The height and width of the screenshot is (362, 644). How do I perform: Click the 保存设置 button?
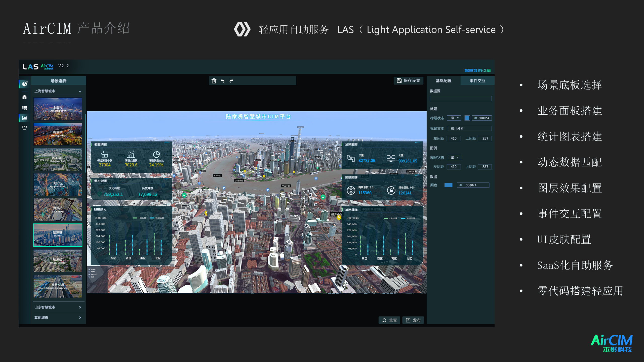(x=408, y=80)
